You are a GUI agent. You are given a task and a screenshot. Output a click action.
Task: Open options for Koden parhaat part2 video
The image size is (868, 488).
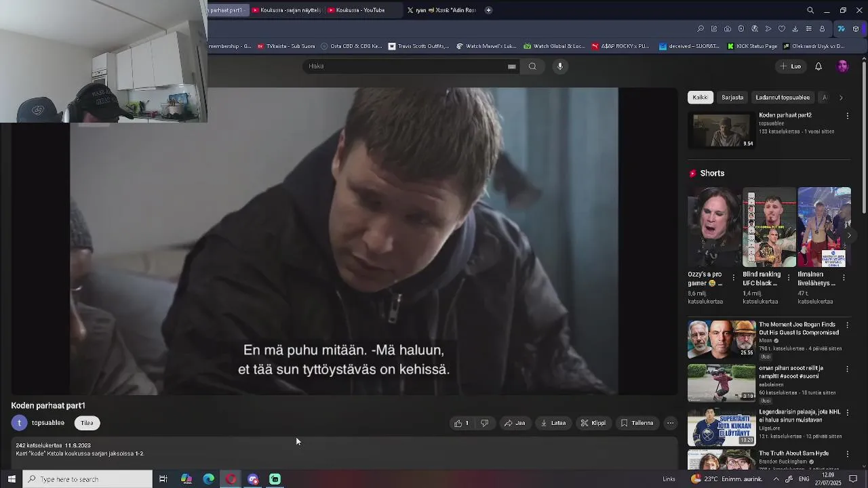[x=847, y=116]
